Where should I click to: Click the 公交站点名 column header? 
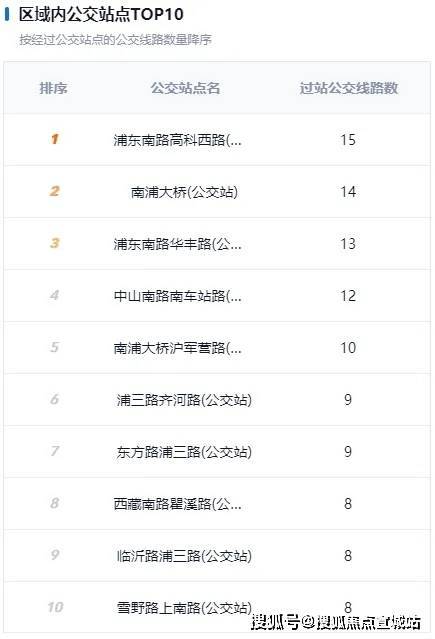(x=185, y=88)
